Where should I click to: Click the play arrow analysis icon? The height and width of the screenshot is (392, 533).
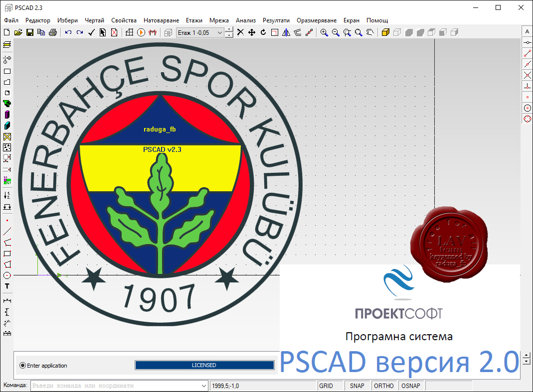click(x=141, y=32)
